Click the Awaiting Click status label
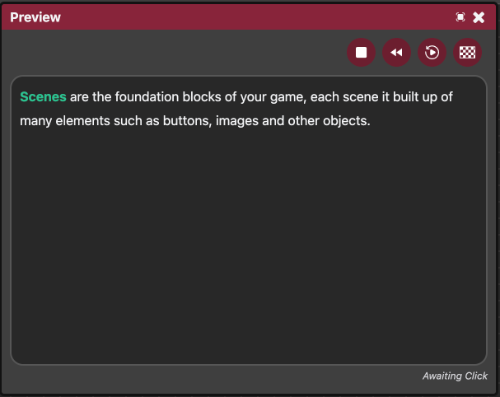The image size is (500, 397). click(455, 376)
